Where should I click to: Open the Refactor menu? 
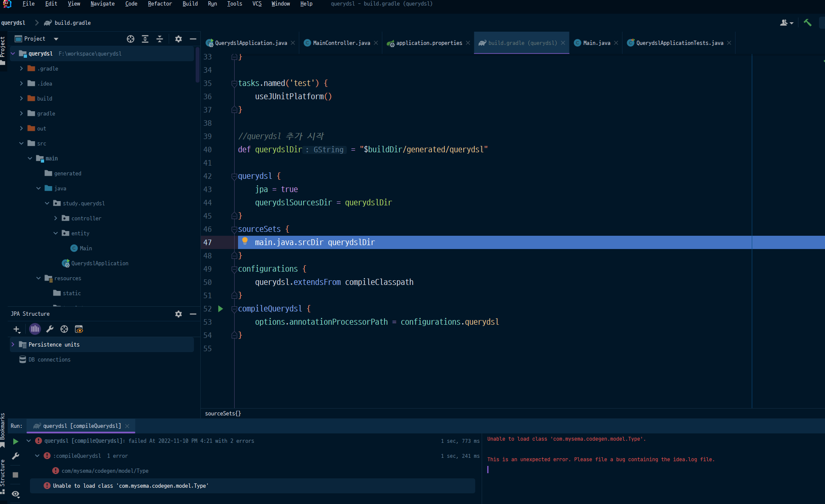[x=160, y=4]
